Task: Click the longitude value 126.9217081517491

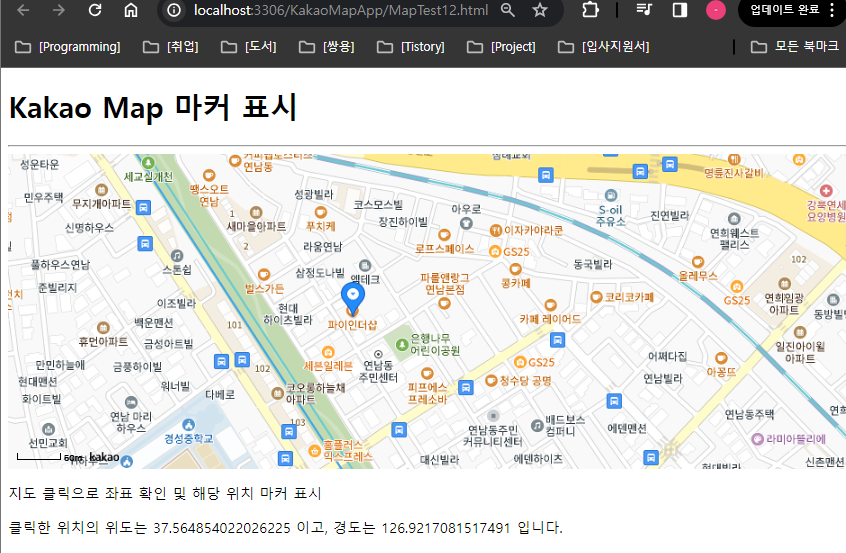Action: pos(446,528)
